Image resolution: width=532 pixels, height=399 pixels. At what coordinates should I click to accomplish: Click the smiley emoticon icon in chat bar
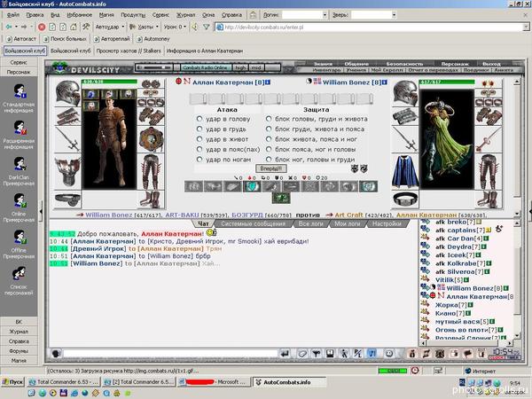tap(389, 354)
